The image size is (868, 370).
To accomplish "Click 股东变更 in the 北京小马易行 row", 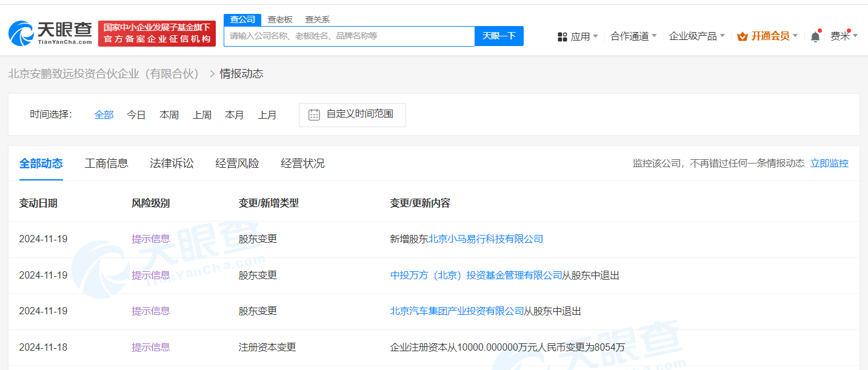I will [x=258, y=239].
